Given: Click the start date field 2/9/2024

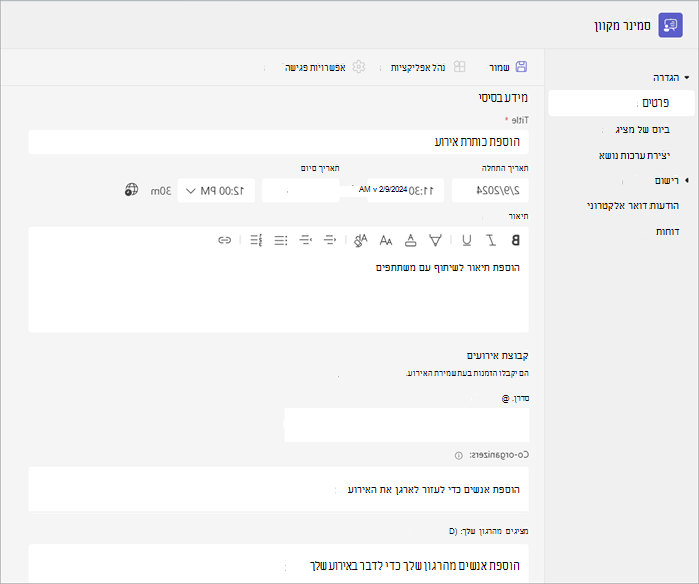Looking at the screenshot, I should tap(490, 191).
